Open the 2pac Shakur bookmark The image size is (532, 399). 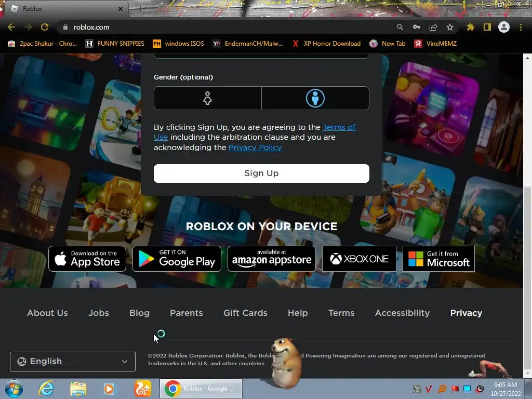43,44
